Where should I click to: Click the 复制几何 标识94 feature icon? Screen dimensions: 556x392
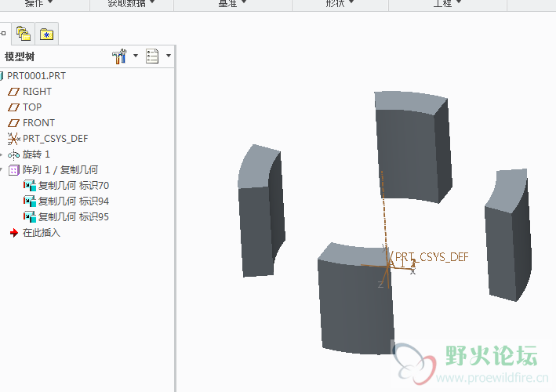[30, 201]
